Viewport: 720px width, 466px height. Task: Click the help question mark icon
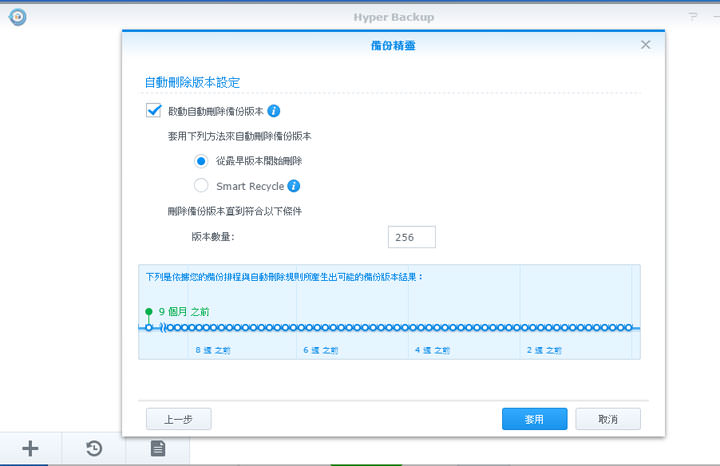pos(690,17)
